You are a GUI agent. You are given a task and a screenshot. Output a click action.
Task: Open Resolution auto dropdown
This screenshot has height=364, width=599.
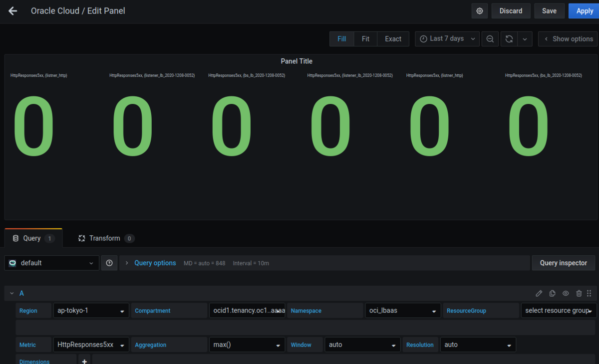(x=478, y=345)
